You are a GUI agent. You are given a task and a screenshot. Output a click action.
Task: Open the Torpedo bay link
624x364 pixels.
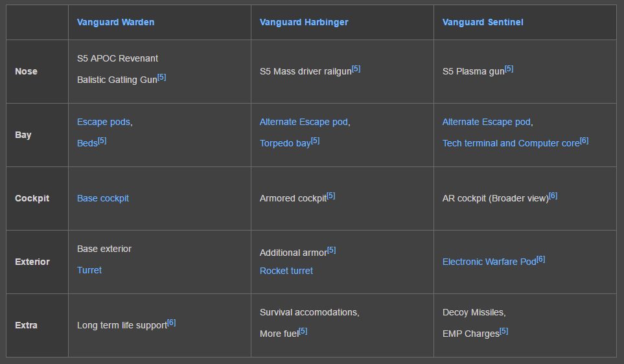(285, 143)
